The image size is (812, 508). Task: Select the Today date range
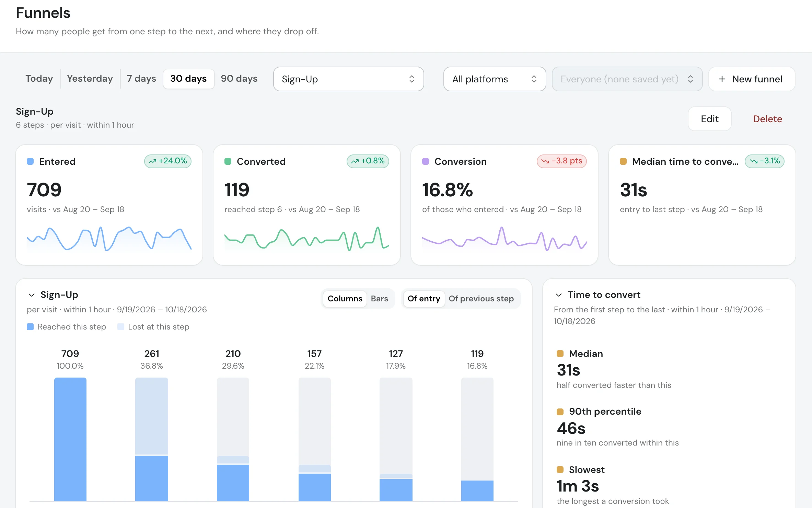tap(39, 79)
